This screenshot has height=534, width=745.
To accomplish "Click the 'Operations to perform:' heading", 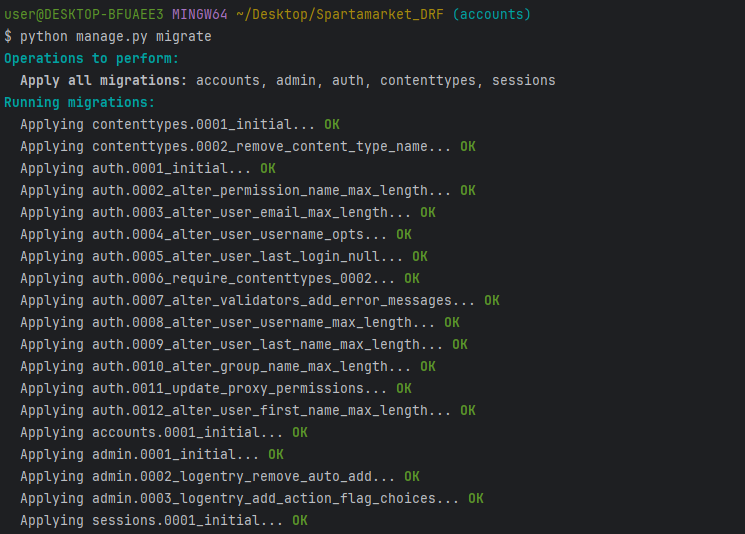I will tap(91, 58).
